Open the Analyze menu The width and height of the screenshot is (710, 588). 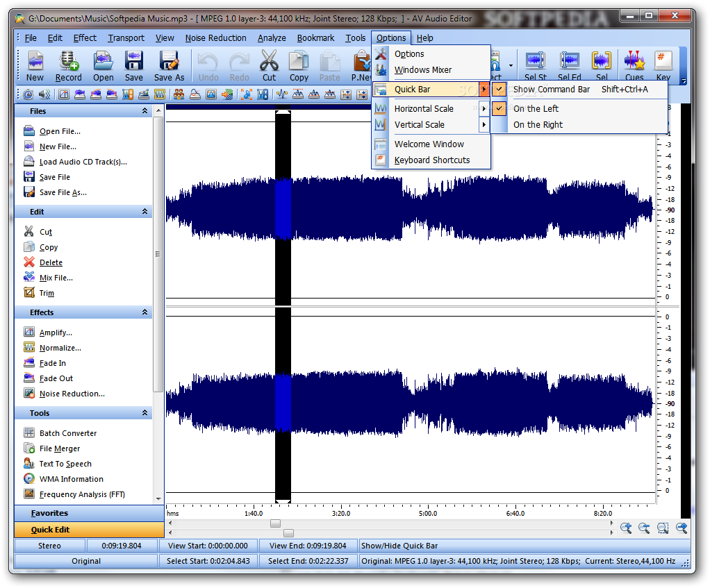click(272, 38)
